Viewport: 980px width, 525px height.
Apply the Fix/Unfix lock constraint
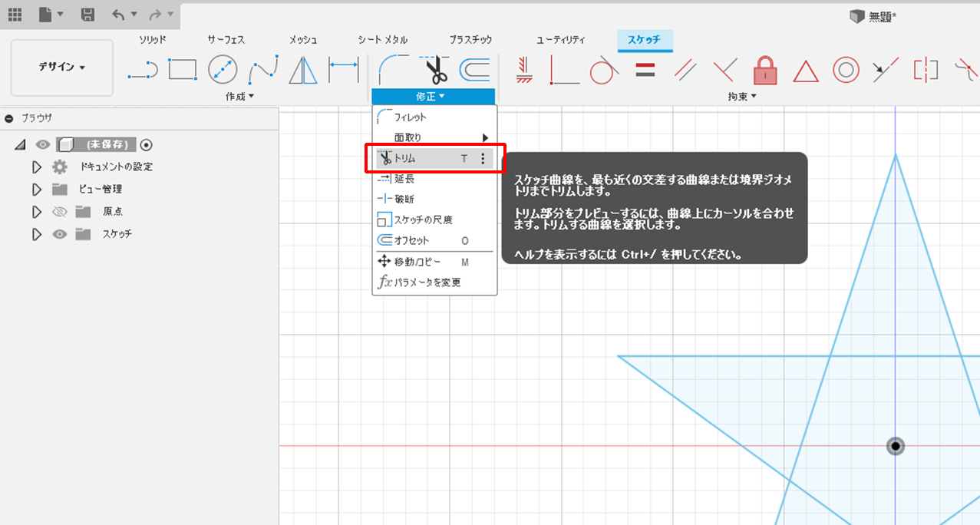765,70
